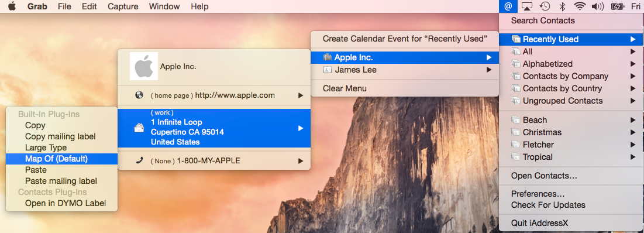
Task: Click the group icon beside Alphabetized
Action: tap(516, 64)
